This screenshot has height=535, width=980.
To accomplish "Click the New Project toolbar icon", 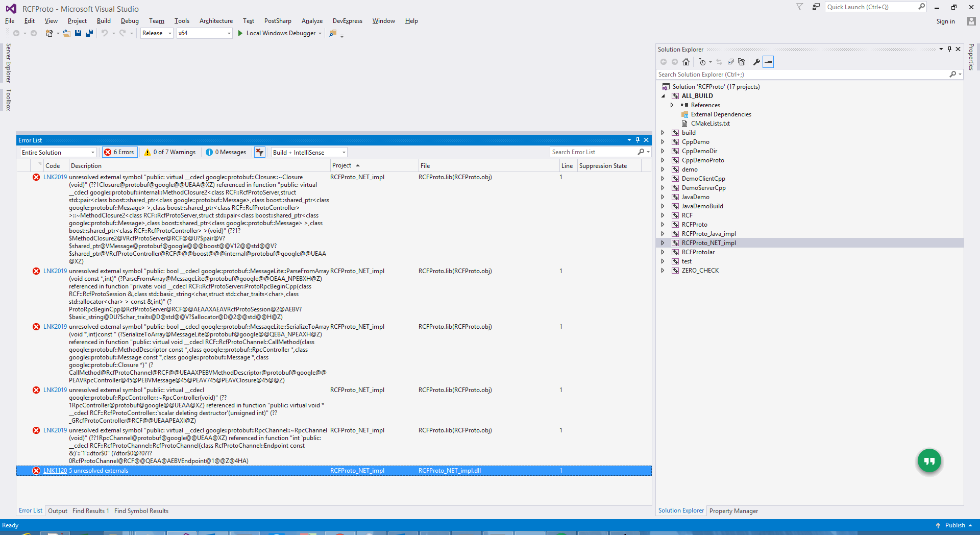I will tap(49, 33).
